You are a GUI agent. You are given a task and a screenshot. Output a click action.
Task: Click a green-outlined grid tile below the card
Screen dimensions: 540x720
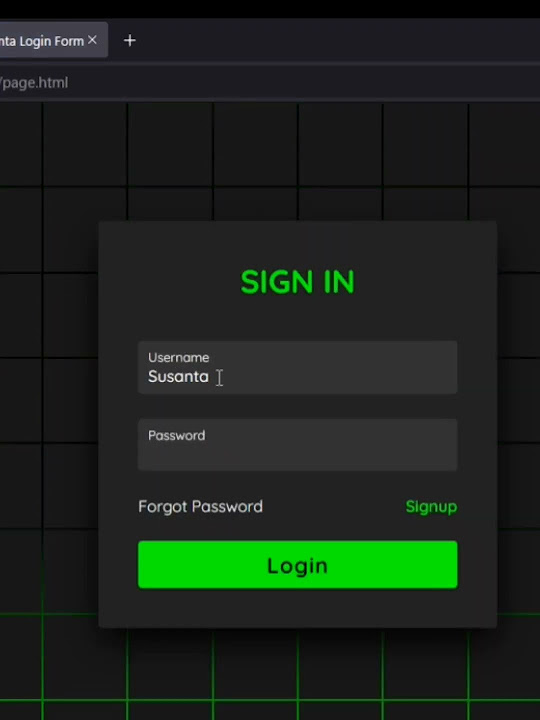(255, 665)
